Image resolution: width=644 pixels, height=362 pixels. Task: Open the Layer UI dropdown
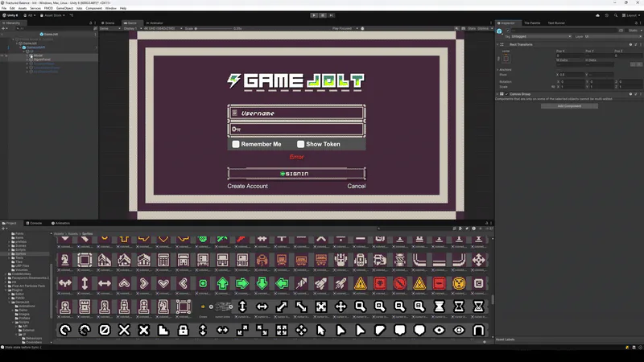612,36
